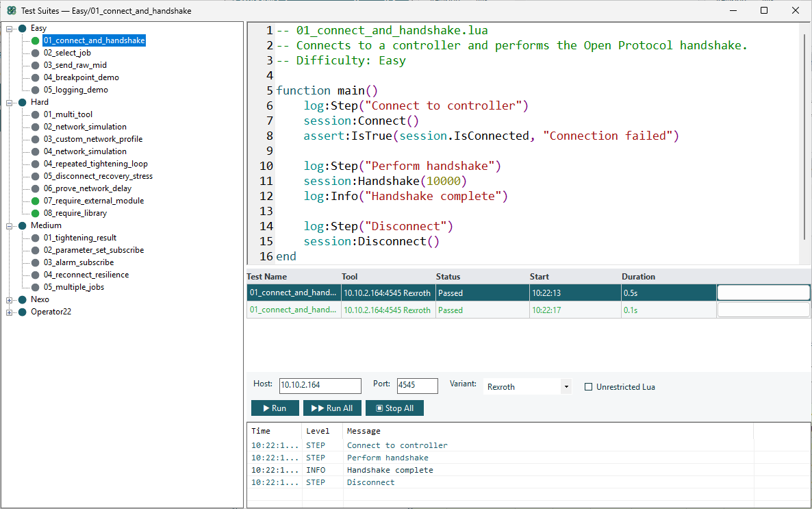Click progress bar of 0.1s result row
Viewport: 812px width, 509px height.
[x=763, y=310]
